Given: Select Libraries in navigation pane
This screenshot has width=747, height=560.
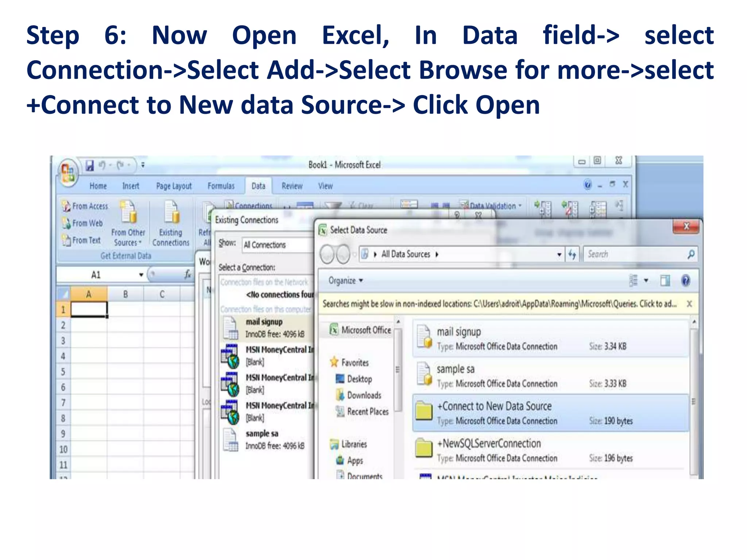Looking at the screenshot, I should pyautogui.click(x=348, y=444).
